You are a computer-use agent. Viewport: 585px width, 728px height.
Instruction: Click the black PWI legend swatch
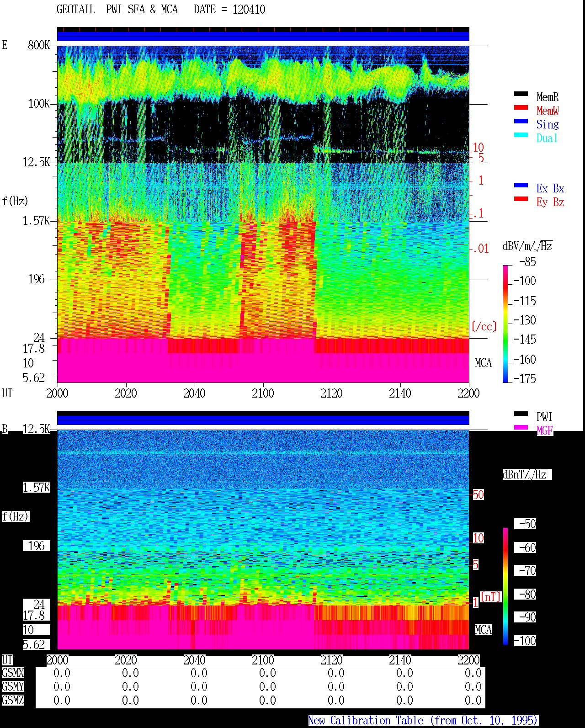point(521,414)
